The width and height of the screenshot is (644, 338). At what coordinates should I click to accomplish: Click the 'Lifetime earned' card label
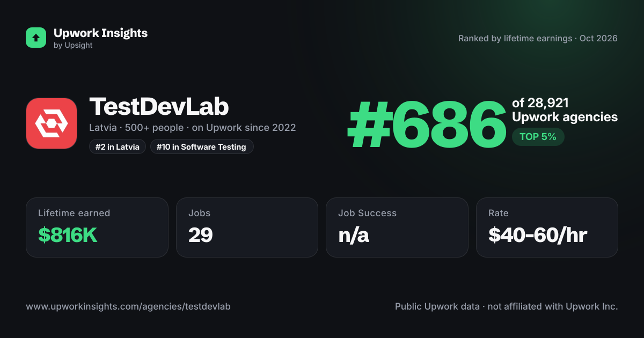[x=74, y=213]
